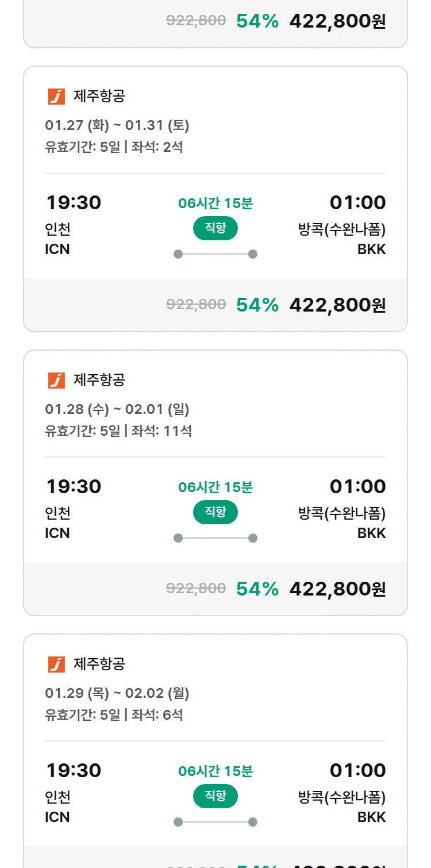Click Jeju Air logo on 01.27 flight

[56, 97]
